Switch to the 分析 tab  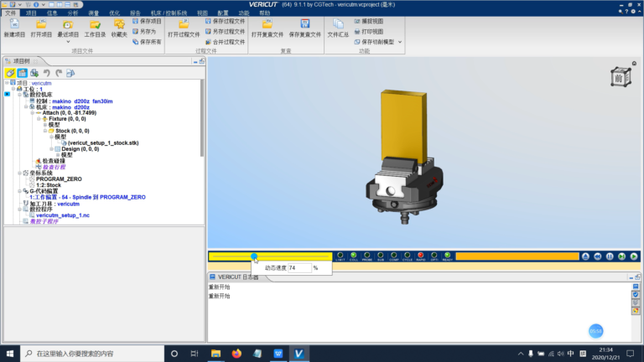[x=73, y=13]
